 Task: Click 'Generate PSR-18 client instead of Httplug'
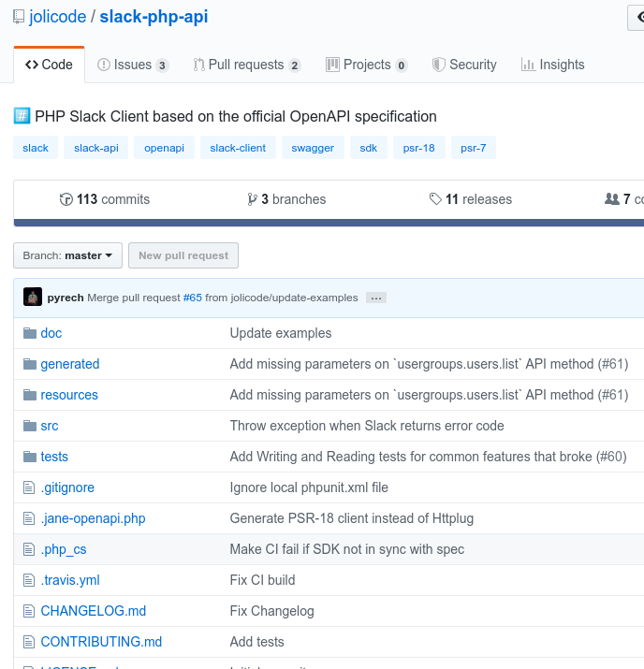pyautogui.click(x=352, y=518)
